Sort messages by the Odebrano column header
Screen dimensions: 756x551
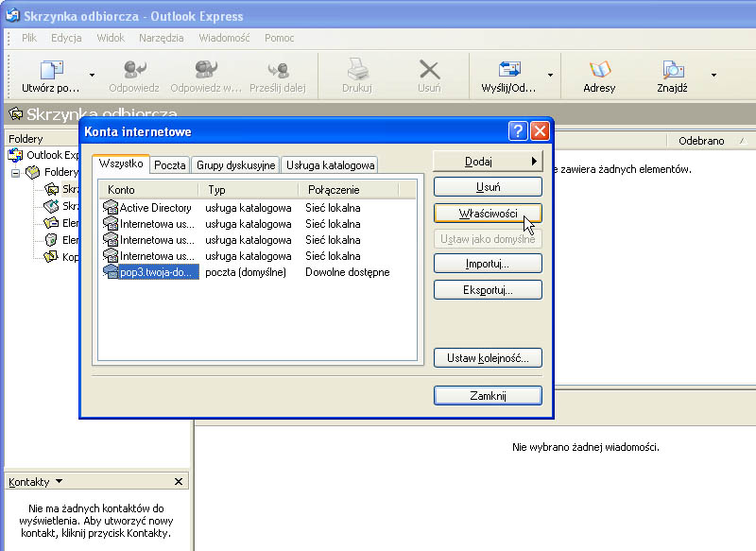(701, 141)
